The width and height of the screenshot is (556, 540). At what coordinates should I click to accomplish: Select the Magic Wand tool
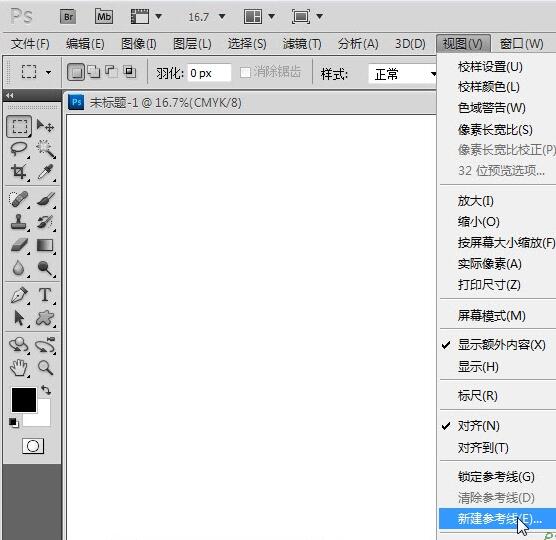[45, 149]
